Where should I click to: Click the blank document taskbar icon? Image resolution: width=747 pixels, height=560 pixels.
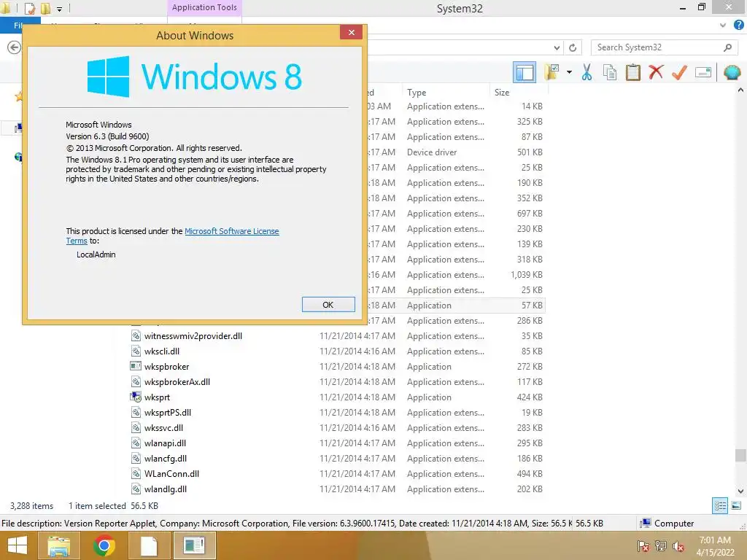pos(149,545)
